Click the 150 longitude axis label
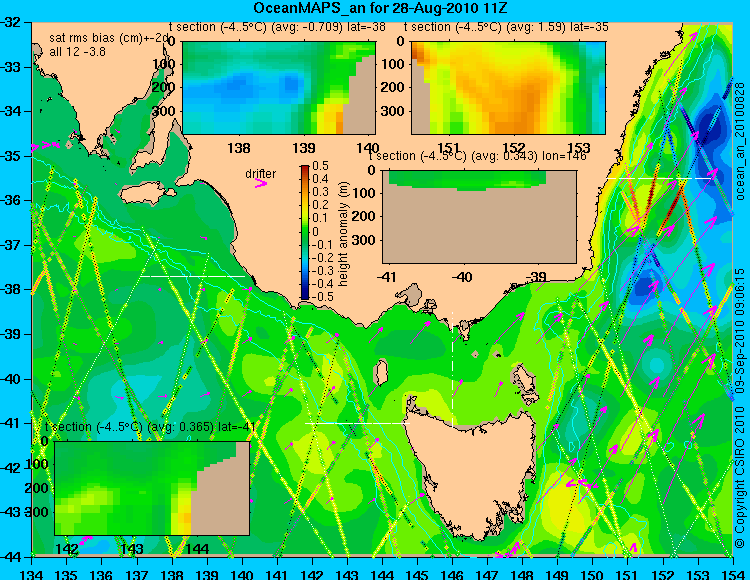The height and width of the screenshot is (580, 750). (592, 574)
